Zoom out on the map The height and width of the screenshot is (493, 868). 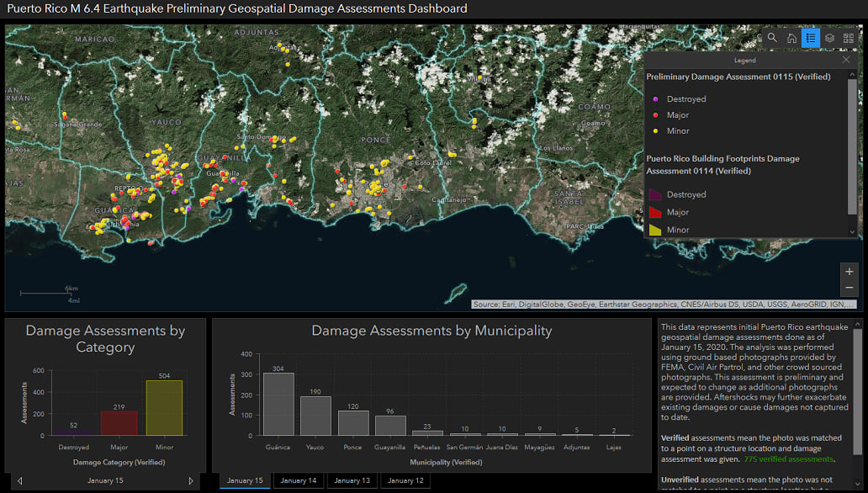[x=849, y=289]
